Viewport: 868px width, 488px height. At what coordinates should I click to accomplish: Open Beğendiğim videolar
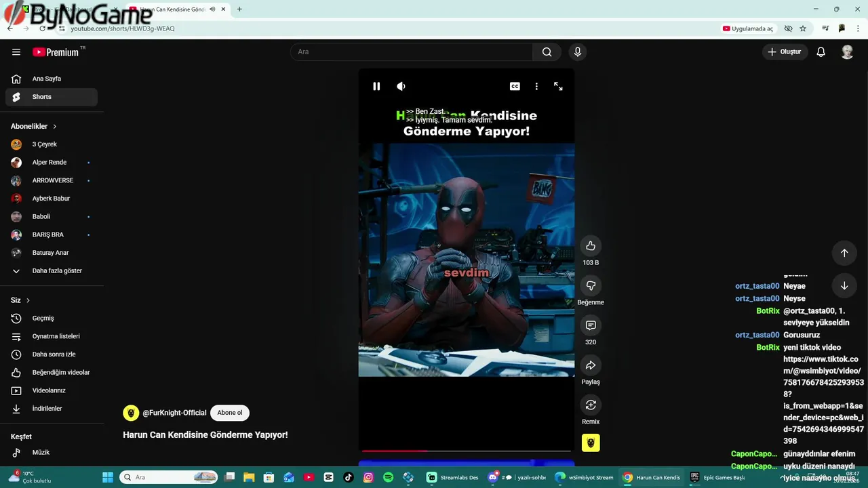point(52,373)
